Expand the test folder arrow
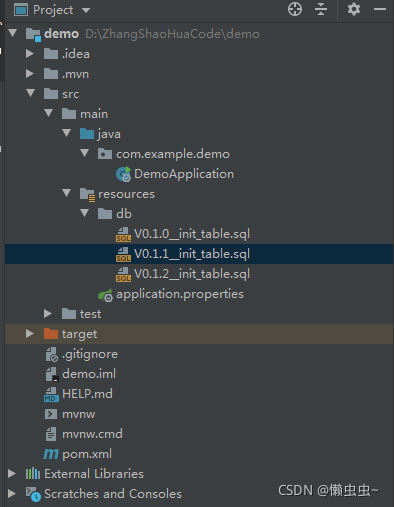Viewport: 394px width, 507px height. pos(48,313)
